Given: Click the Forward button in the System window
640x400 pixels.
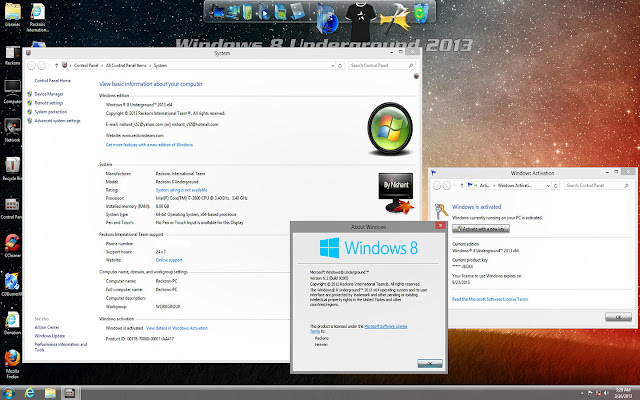Looking at the screenshot, I should (x=41, y=66).
